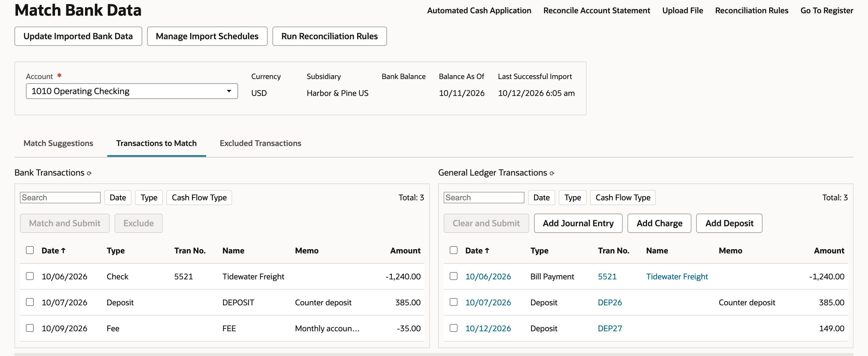The image size is (868, 356).
Task: Tick the 10/09/2026 Fee bank row
Action: pos(30,328)
